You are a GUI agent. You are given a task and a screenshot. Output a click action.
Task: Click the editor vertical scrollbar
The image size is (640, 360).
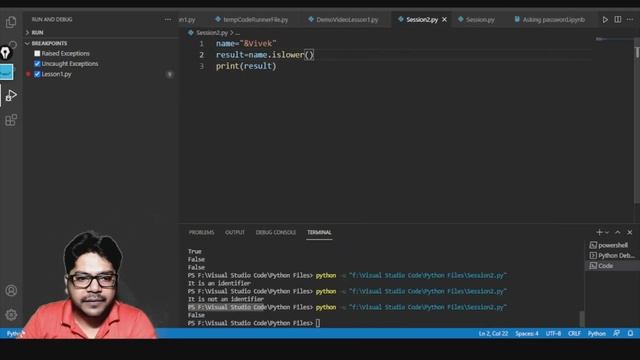coord(637,122)
